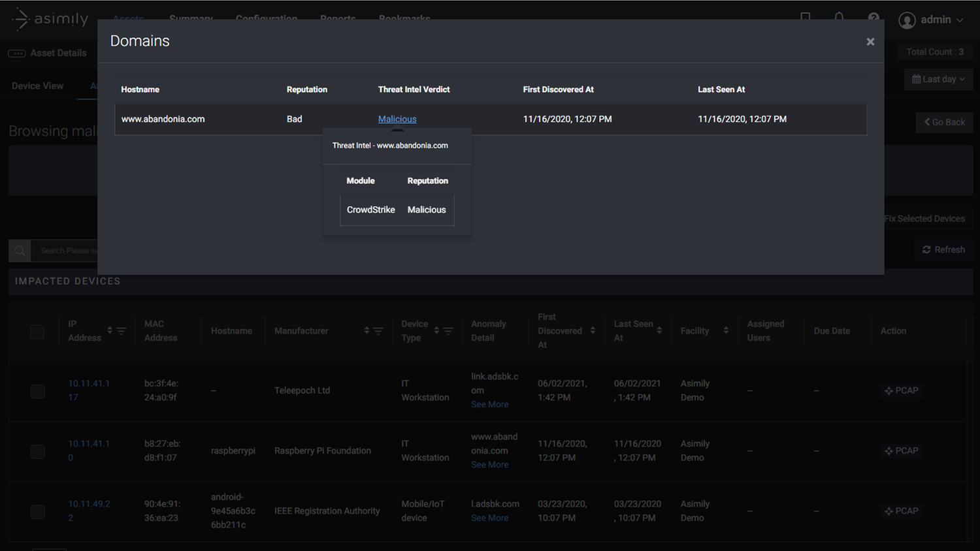This screenshot has width=980, height=551.
Task: Download PCAP for raspberrypi device
Action: [901, 450]
